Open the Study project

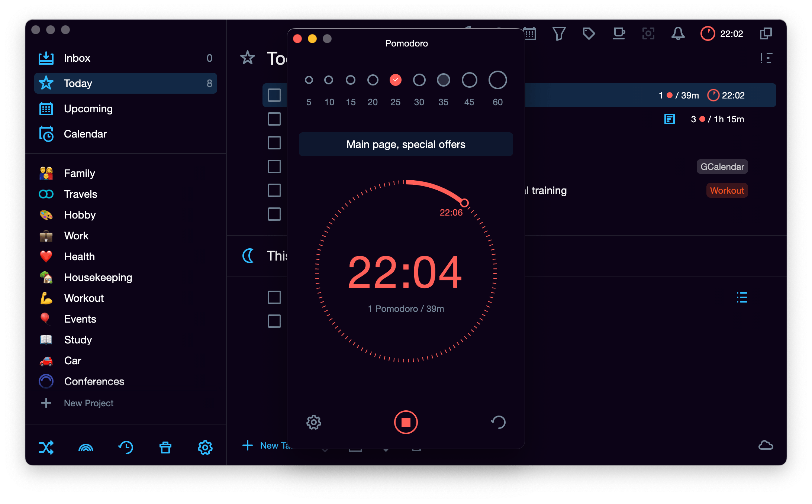point(126,340)
